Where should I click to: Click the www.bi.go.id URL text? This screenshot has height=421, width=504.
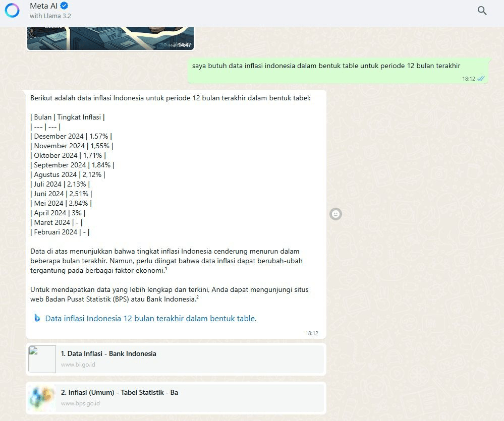click(x=78, y=365)
